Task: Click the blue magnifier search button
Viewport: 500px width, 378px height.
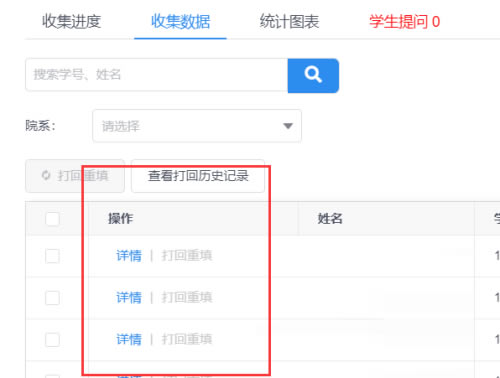Action: (x=313, y=76)
